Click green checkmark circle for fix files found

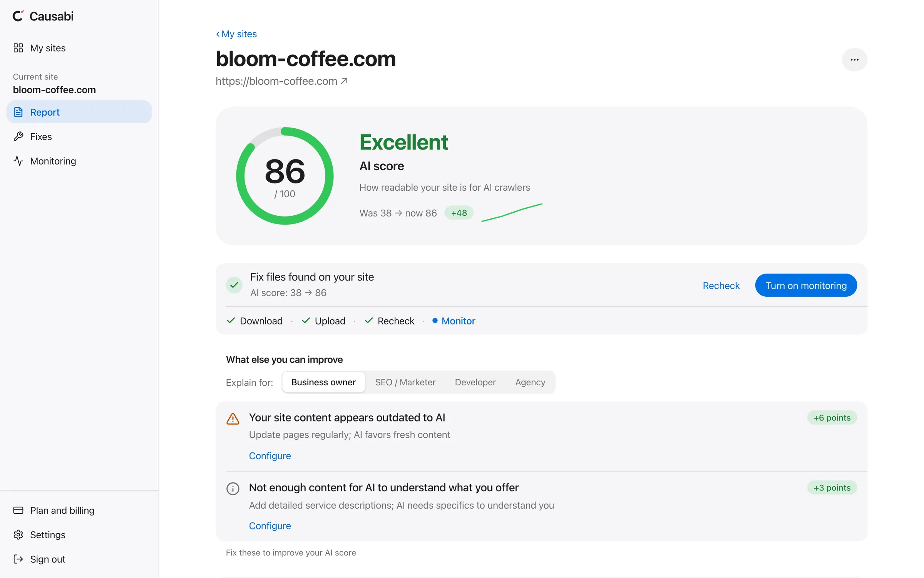click(x=234, y=285)
